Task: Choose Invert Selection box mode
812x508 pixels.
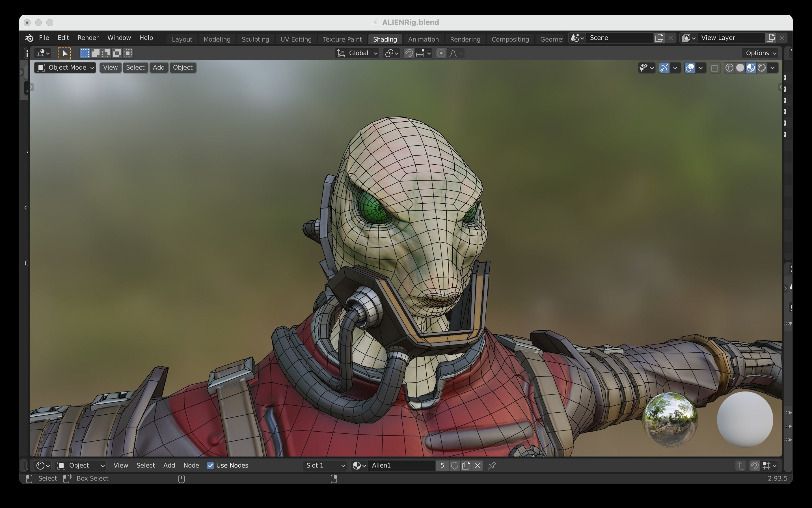Action: click(117, 53)
